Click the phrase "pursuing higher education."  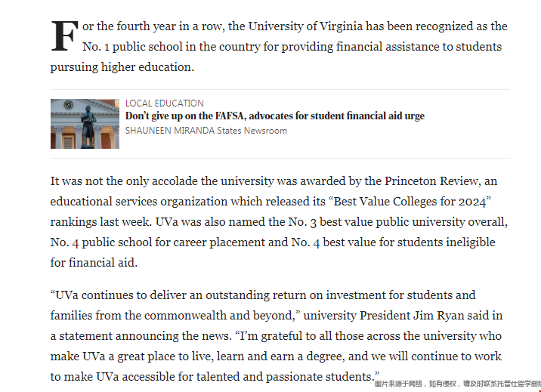coord(122,67)
